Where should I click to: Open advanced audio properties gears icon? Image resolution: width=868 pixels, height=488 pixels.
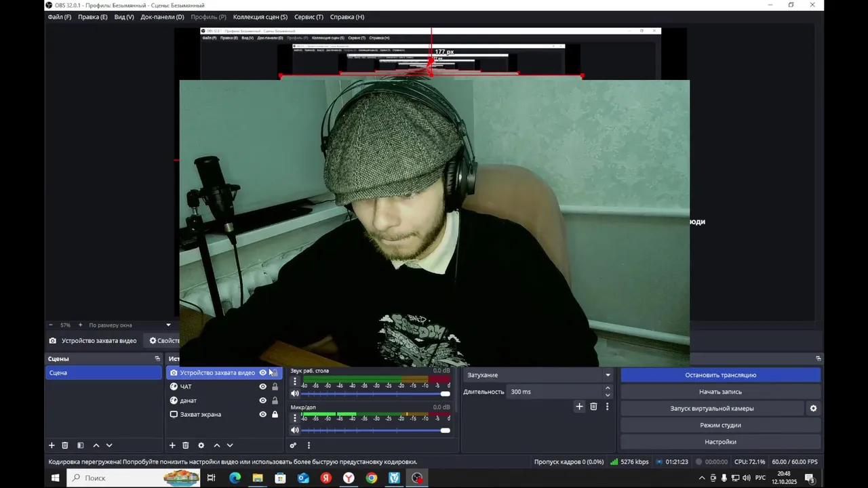(x=293, y=445)
